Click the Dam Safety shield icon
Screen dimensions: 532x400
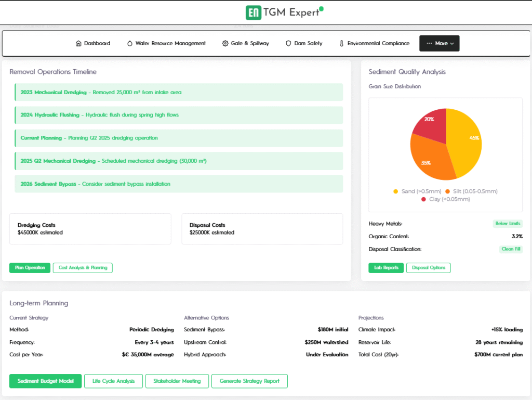(x=288, y=44)
